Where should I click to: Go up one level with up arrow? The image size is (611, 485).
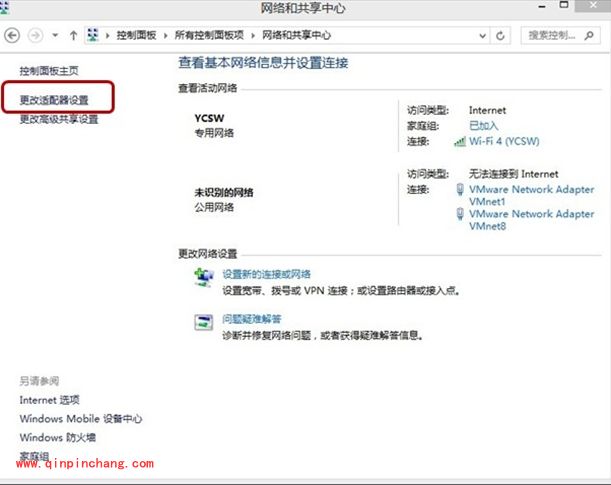pyautogui.click(x=73, y=35)
